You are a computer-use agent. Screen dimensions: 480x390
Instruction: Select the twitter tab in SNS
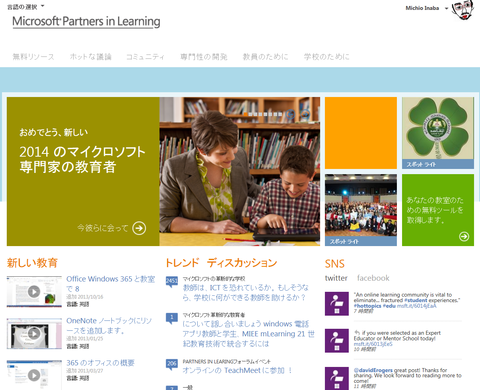(x=336, y=278)
